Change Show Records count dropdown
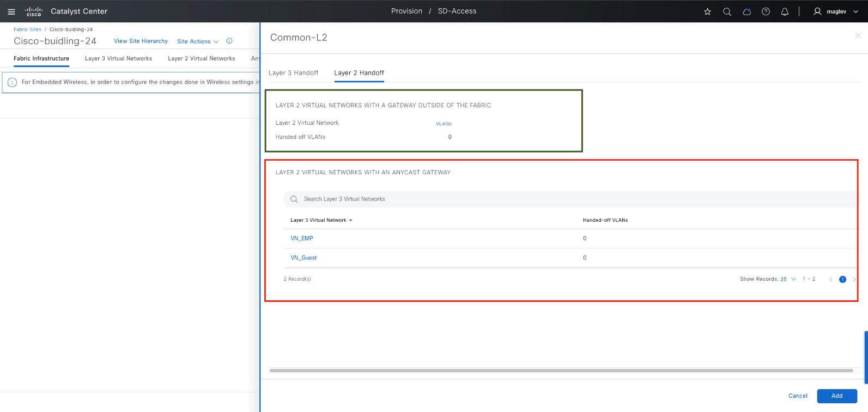 [788, 279]
